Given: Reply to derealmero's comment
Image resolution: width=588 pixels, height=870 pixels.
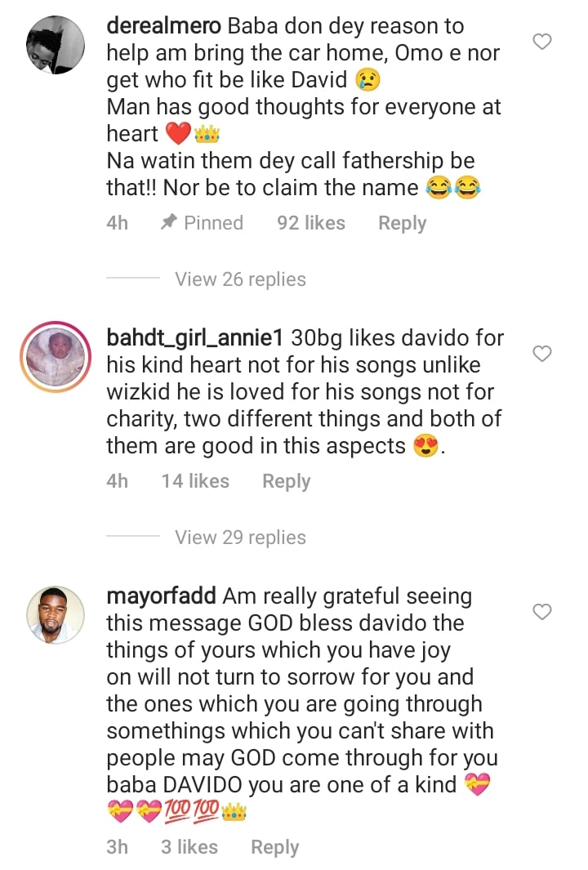Looking at the screenshot, I should coord(402,223).
